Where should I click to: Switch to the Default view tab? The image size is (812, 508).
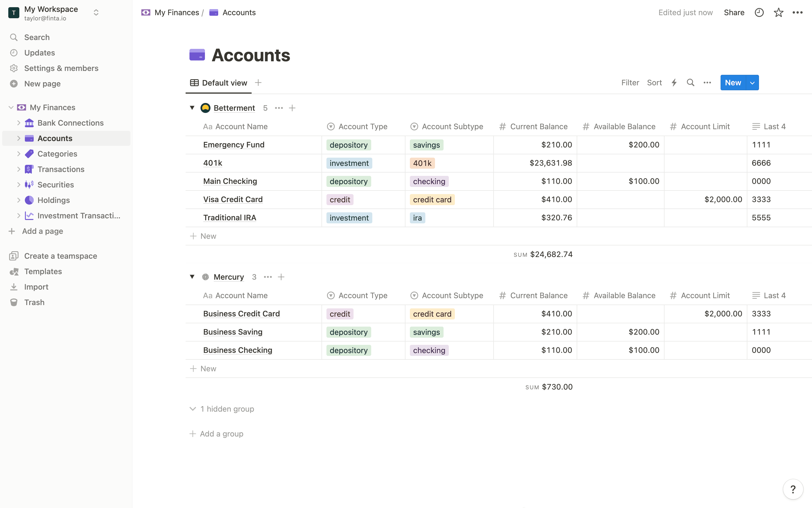tap(218, 82)
